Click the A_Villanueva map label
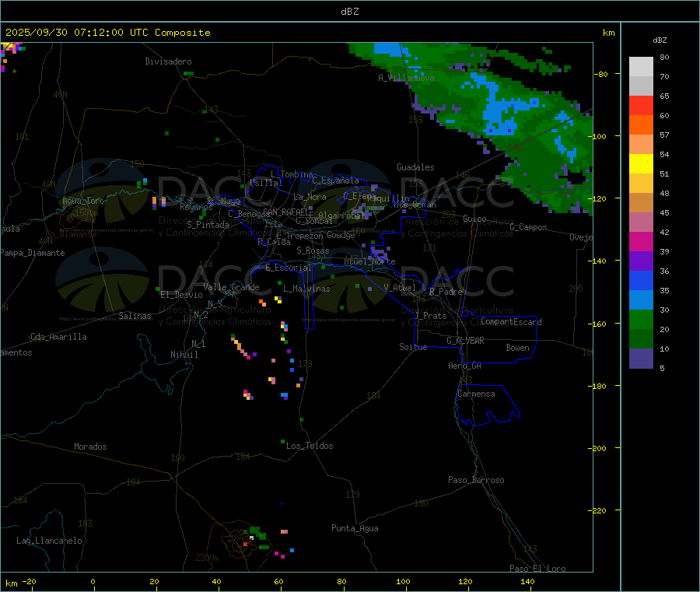Image resolution: width=700 pixels, height=592 pixels. coord(406,78)
